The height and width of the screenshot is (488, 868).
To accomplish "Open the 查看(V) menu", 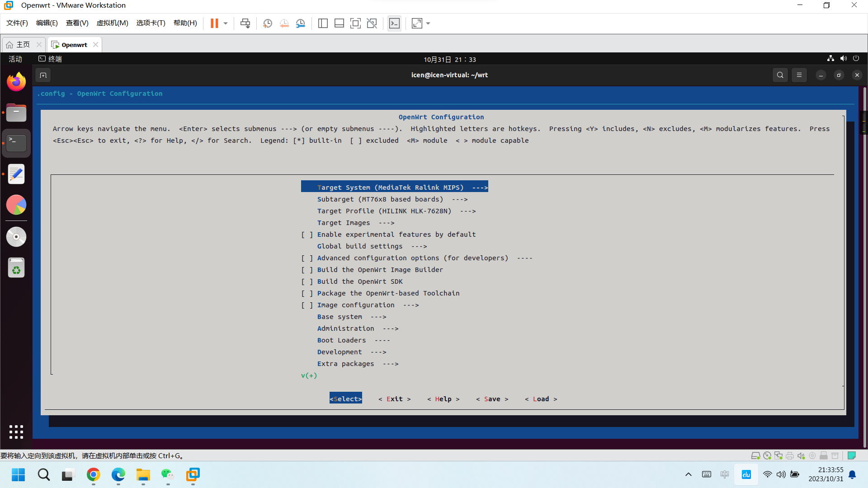I will click(77, 23).
